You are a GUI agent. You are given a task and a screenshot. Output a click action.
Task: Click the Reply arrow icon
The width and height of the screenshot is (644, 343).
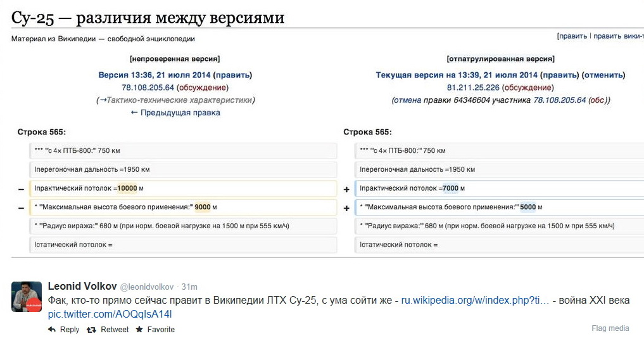tap(52, 330)
